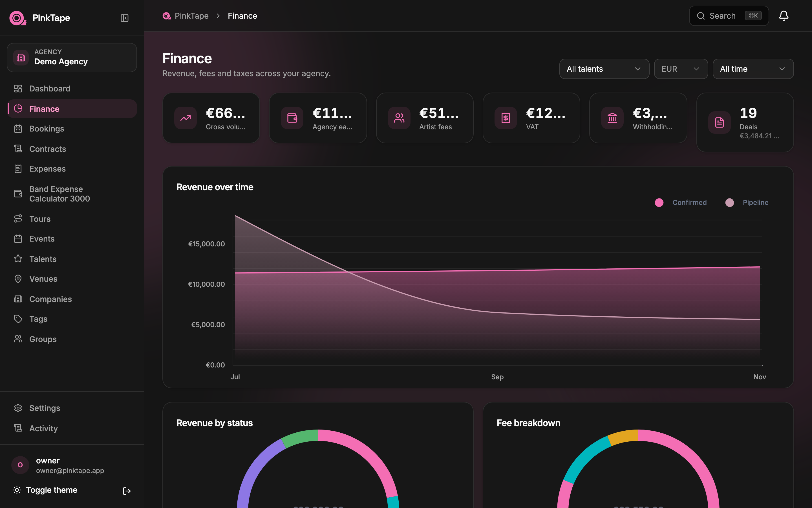
Task: Click the Deals count 19
Action: point(748,113)
